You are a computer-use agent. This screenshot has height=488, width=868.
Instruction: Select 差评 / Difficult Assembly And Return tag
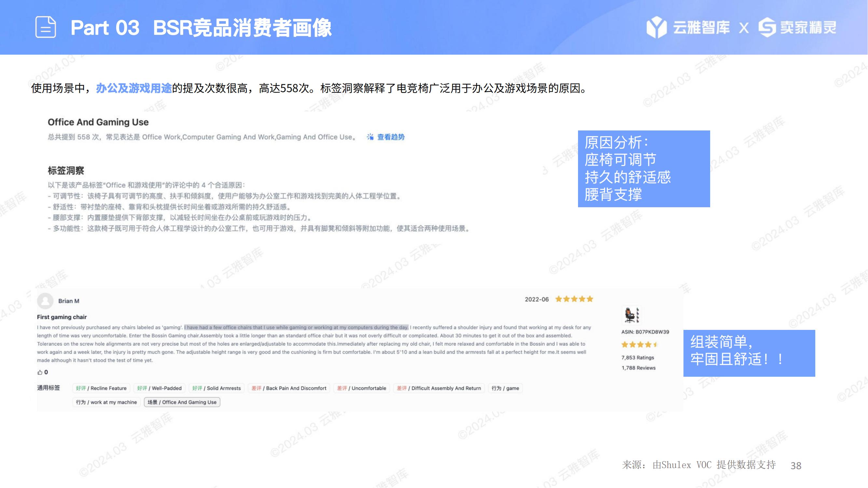[x=439, y=388]
